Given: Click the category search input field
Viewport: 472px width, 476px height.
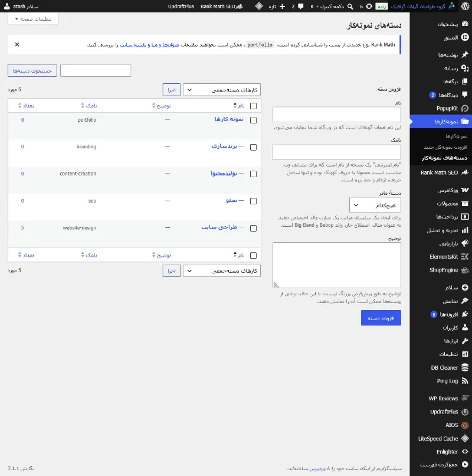Looking at the screenshot, I should tap(96, 70).
